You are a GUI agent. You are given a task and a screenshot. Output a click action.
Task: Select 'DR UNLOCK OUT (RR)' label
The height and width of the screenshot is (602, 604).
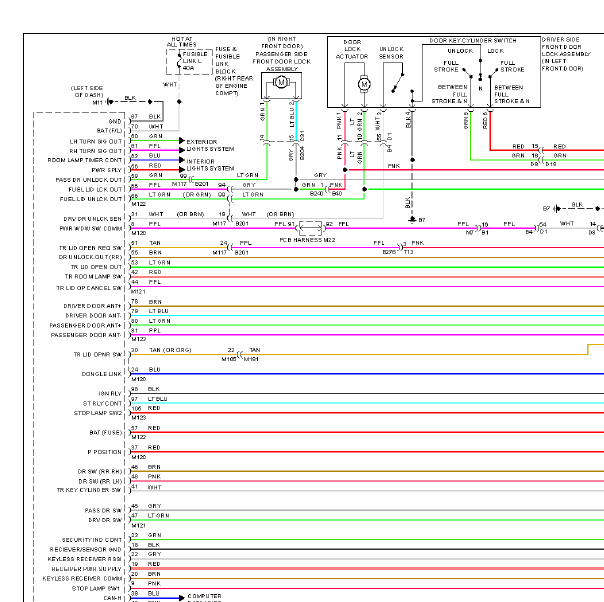pyautogui.click(x=90, y=257)
